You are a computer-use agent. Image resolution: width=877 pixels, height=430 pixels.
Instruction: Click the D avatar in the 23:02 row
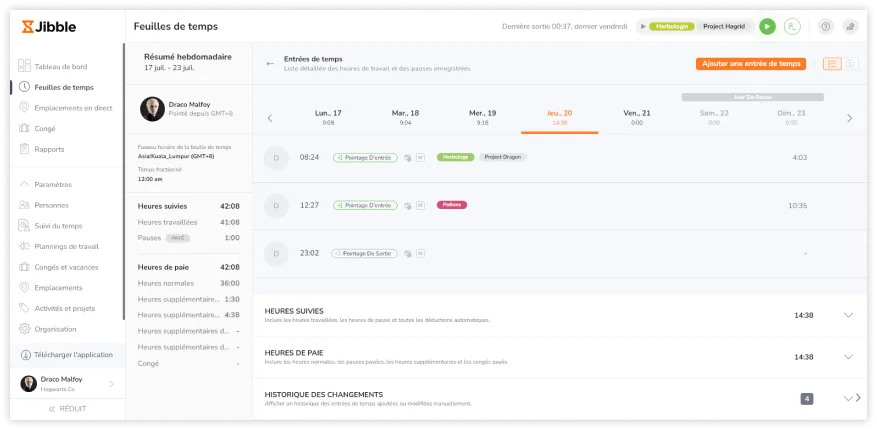[x=276, y=253]
